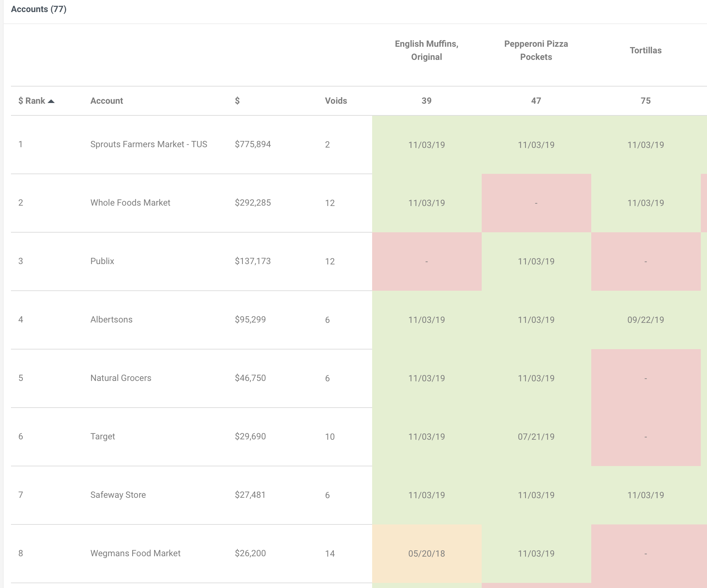Image resolution: width=707 pixels, height=588 pixels.
Task: Click the $95,299 amount
Action: (x=250, y=320)
